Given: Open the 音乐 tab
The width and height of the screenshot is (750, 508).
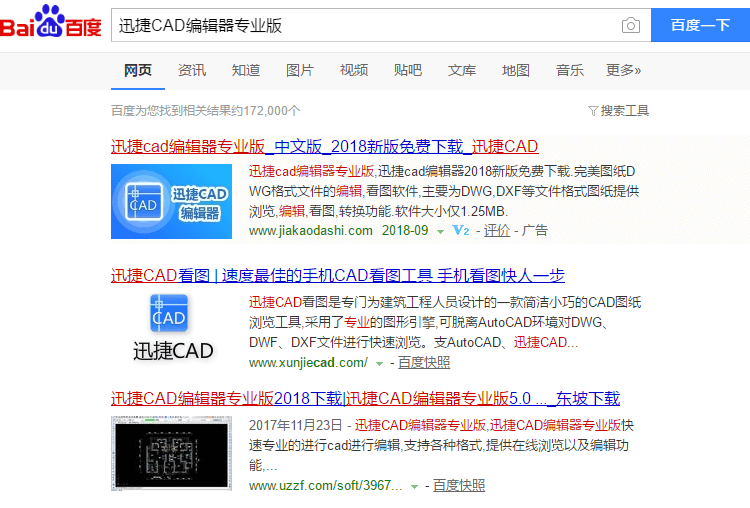Looking at the screenshot, I should (x=570, y=70).
